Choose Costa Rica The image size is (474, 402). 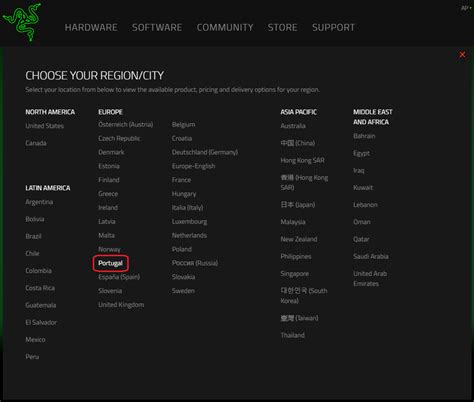click(x=40, y=288)
